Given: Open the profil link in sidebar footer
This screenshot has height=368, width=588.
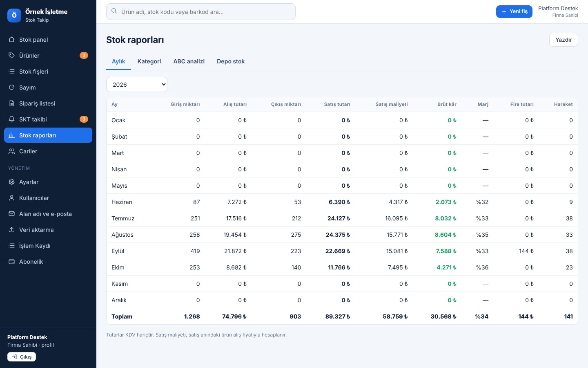Looking at the screenshot, I should [x=48, y=345].
